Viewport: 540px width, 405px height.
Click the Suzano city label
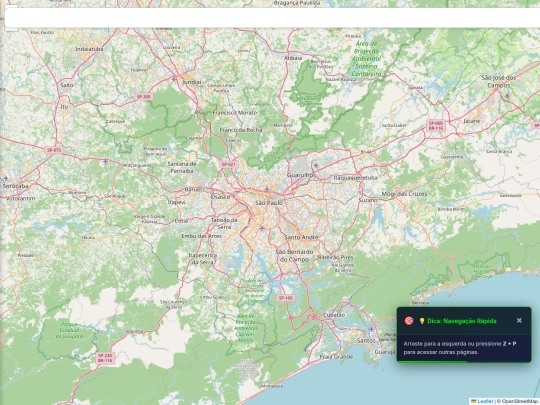click(x=368, y=200)
